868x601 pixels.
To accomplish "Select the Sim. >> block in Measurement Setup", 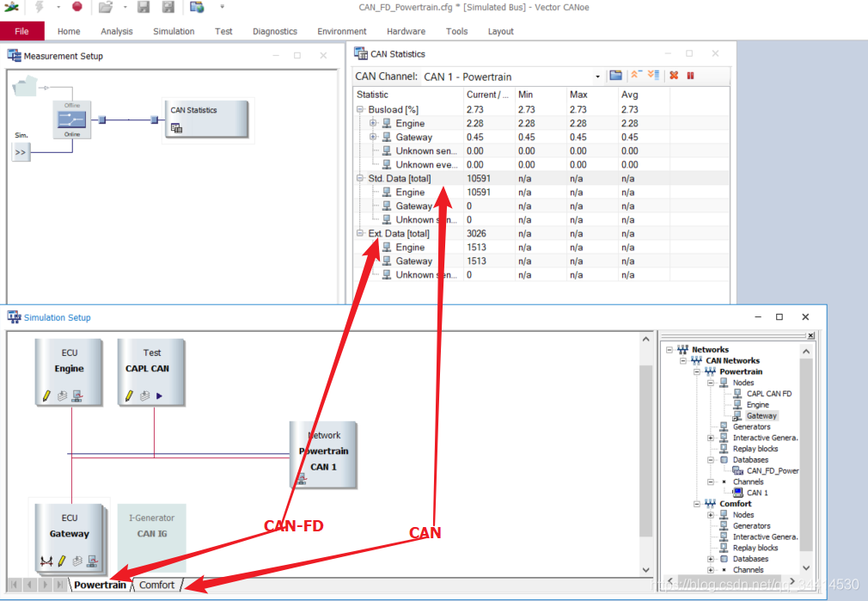I will pos(21,152).
